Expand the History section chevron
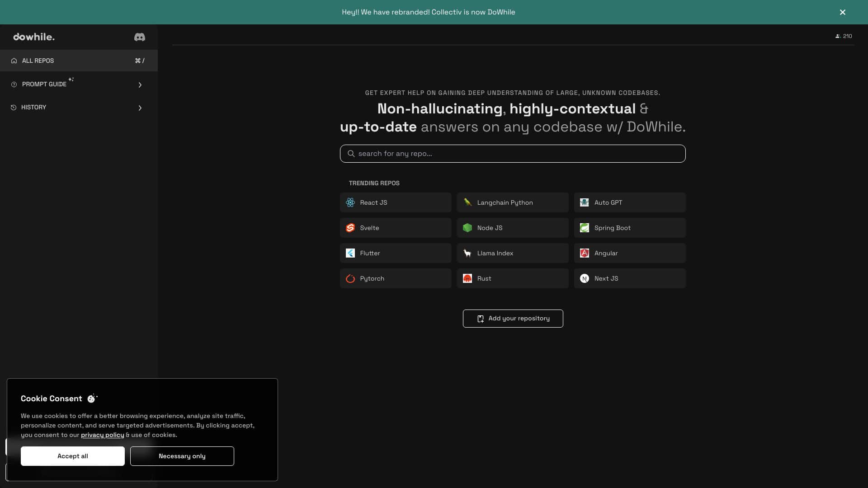Screen dimensions: 868x488 (x=140, y=108)
